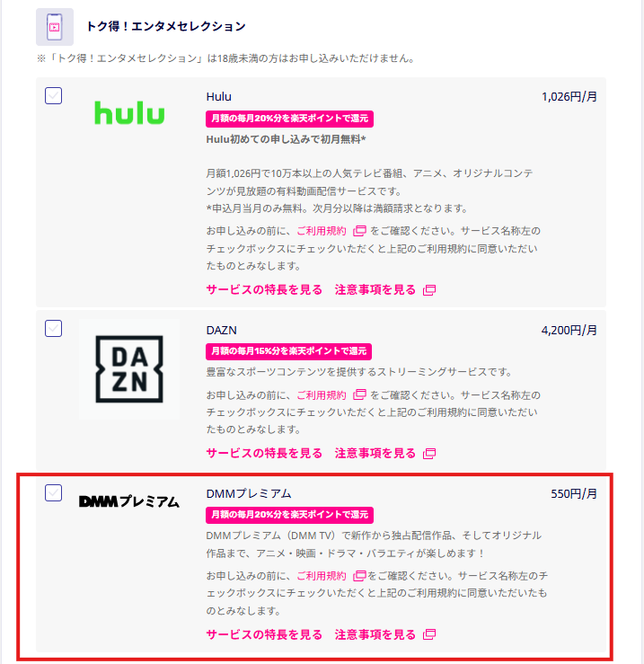644x664 pixels.
Task: Open DMMプレミアム サービスの特長を見る link
Action: tap(264, 634)
